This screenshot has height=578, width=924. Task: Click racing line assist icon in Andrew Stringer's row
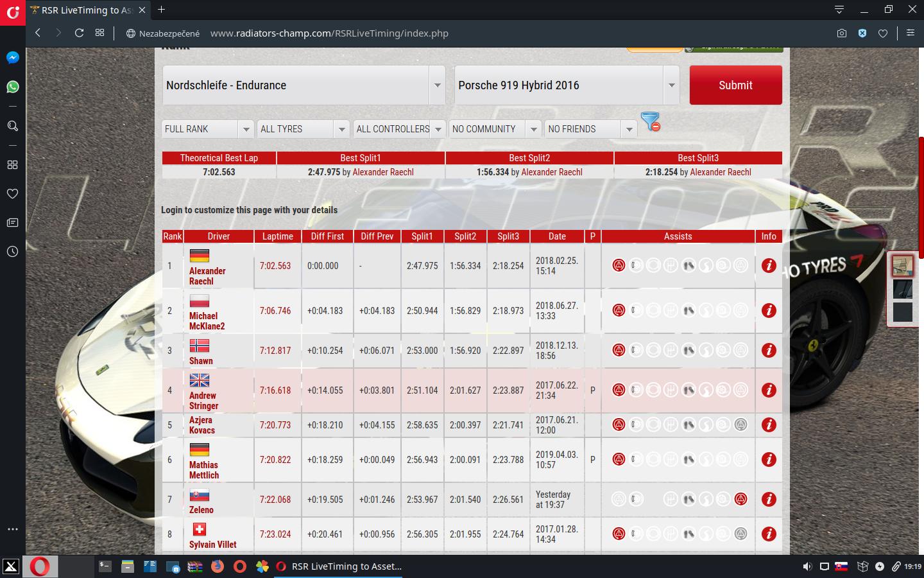(x=706, y=390)
